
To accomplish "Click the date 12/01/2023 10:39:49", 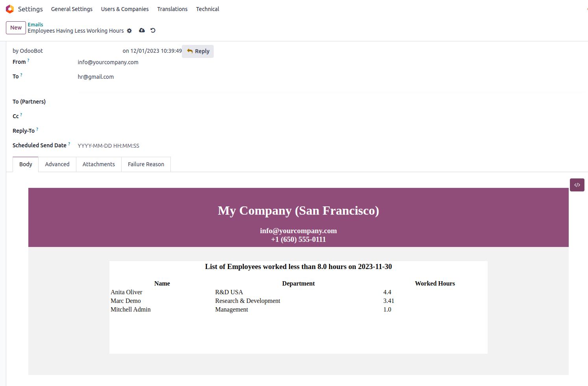I will pos(156,51).
